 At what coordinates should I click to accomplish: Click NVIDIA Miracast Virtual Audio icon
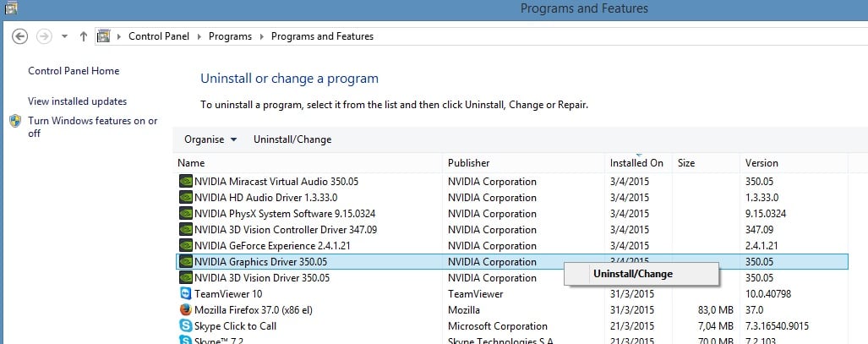(x=186, y=181)
